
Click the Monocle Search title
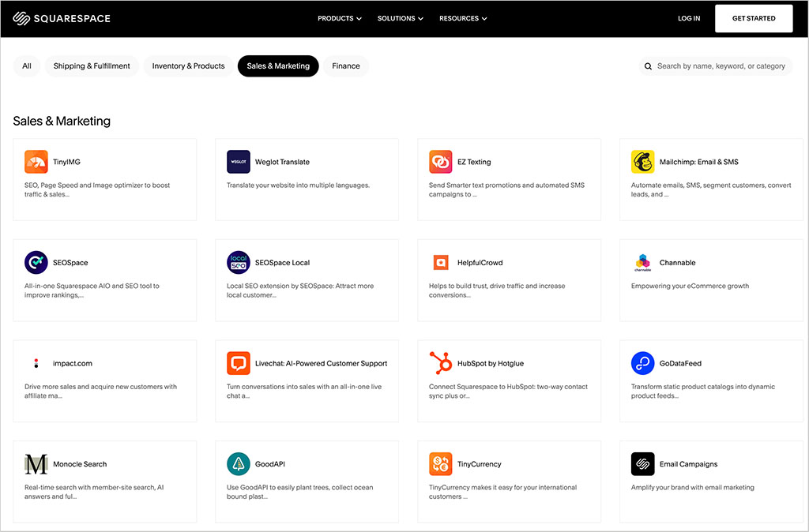80,464
